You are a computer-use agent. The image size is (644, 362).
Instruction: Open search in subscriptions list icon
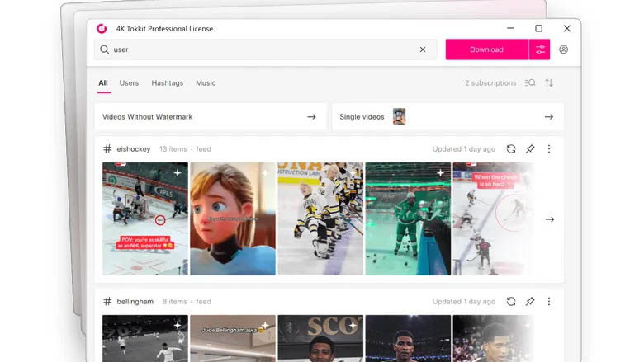(530, 83)
